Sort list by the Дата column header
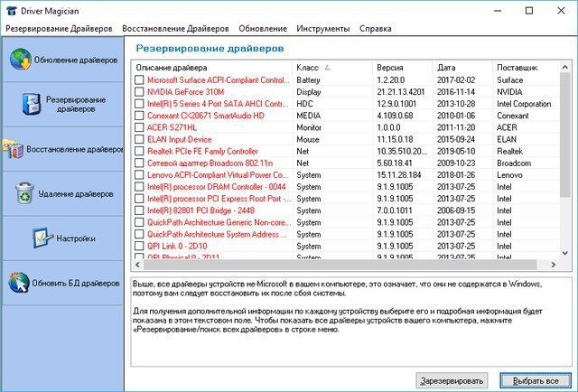 pyautogui.click(x=463, y=68)
